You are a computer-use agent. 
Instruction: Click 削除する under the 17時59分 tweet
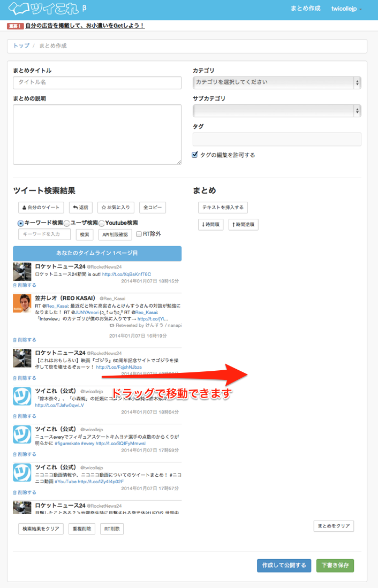(x=25, y=454)
